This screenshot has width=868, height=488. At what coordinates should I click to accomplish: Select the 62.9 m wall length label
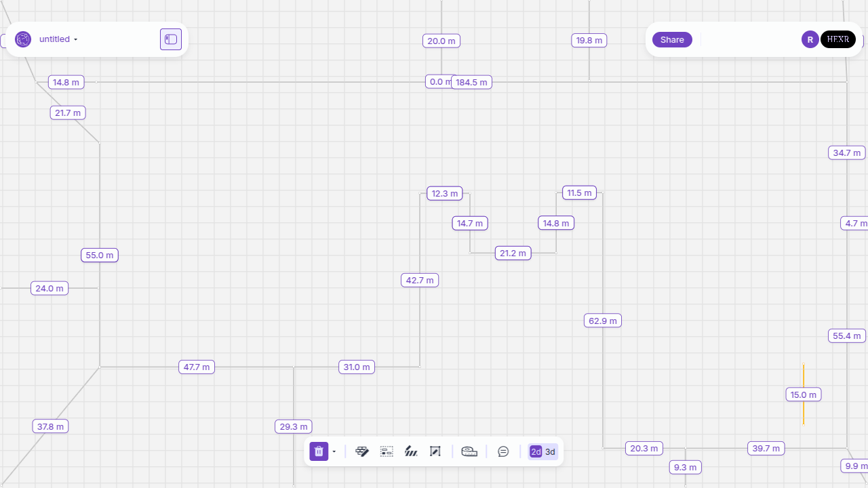point(603,321)
